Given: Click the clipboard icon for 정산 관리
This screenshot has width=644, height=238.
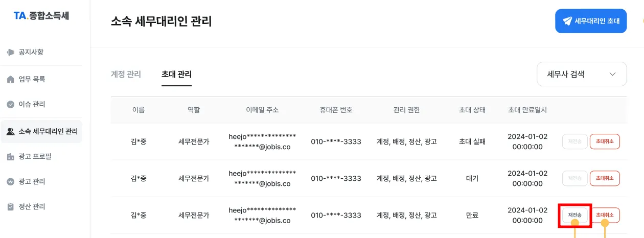Looking at the screenshot, I should [10, 207].
